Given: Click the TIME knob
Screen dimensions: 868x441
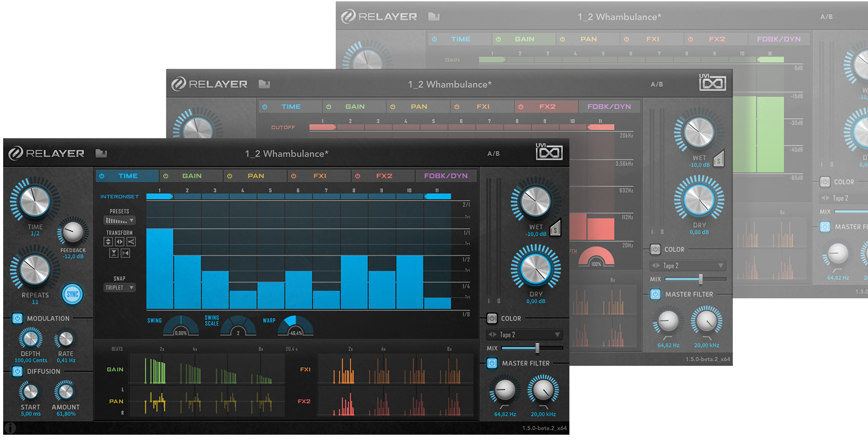Looking at the screenshot, I should coord(35,201).
